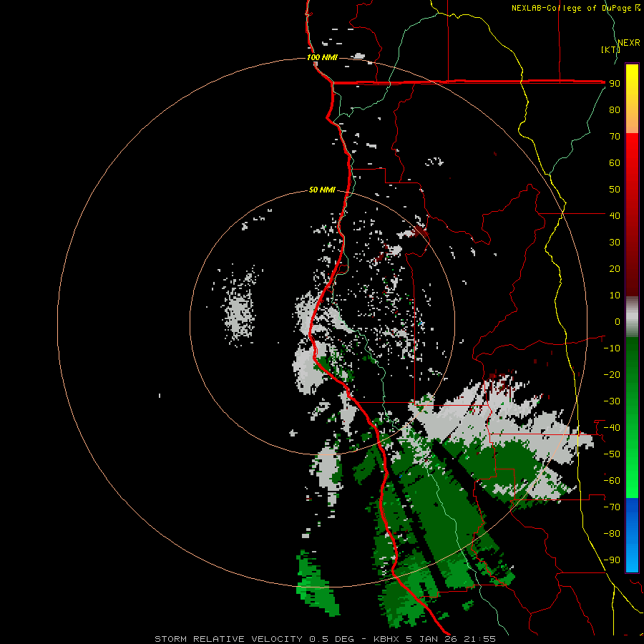
Task: Click the blue segment of the color bar
Action: point(632,535)
